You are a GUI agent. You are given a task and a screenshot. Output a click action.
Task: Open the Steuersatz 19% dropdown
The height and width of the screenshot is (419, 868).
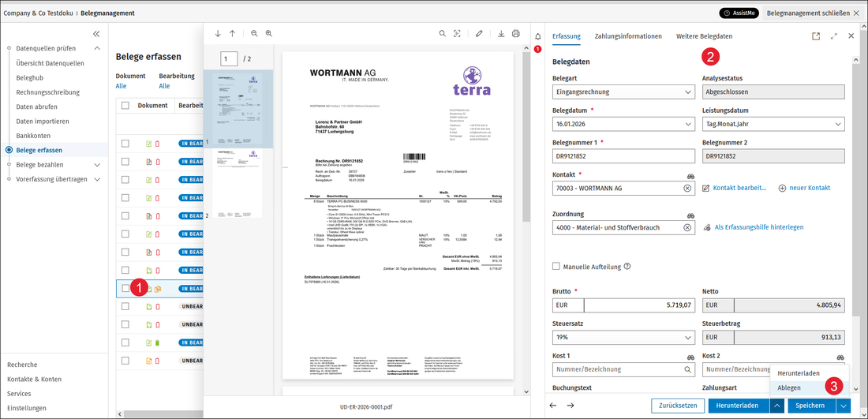click(623, 337)
